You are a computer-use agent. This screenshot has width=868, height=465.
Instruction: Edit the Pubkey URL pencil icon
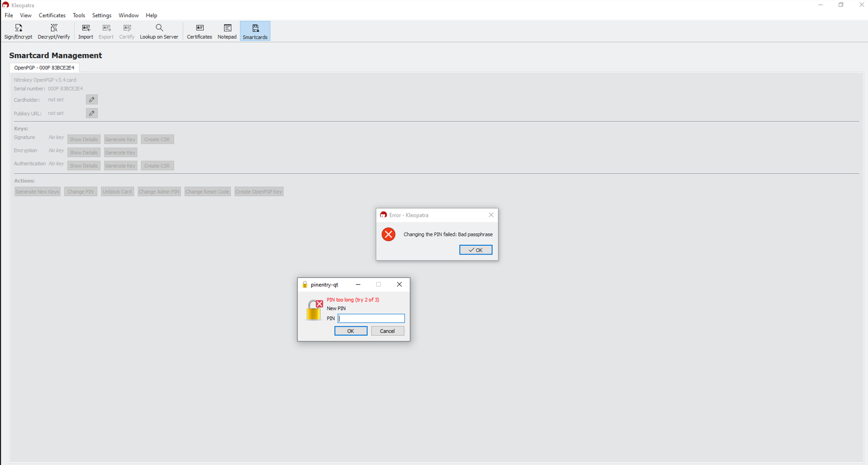click(92, 113)
